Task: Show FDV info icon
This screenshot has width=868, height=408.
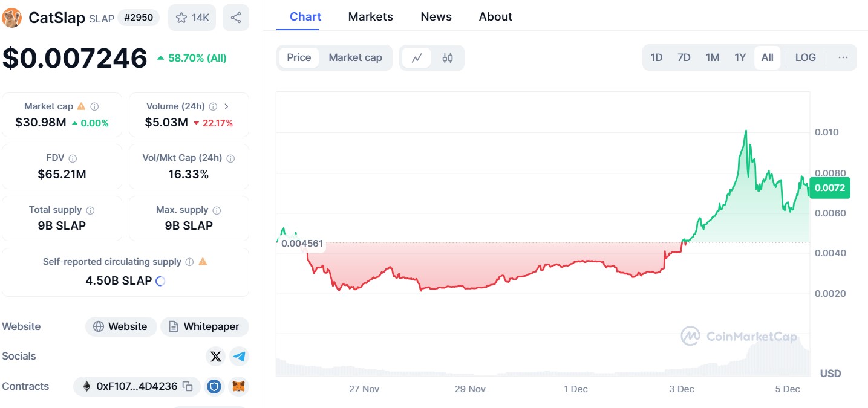Action: click(73, 158)
